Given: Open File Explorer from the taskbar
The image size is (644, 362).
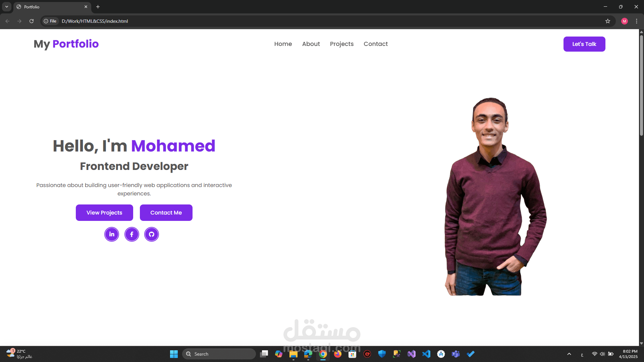Looking at the screenshot, I should (293, 354).
